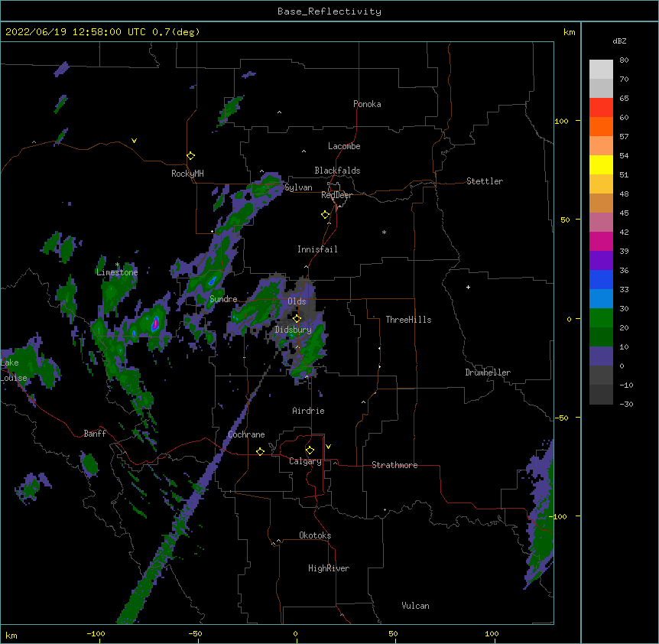Click the yellow station marker below RedDeer

click(x=326, y=215)
